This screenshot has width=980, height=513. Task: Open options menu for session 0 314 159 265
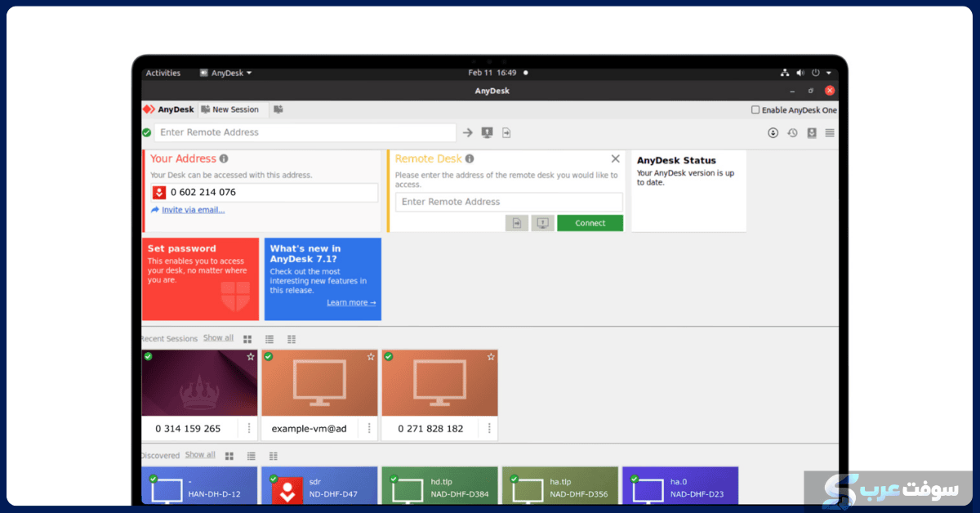[x=249, y=428]
